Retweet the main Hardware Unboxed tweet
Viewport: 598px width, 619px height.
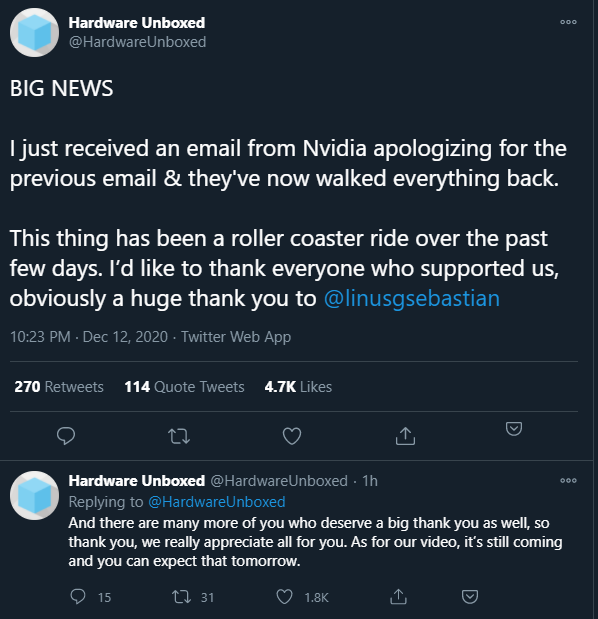pos(179,436)
